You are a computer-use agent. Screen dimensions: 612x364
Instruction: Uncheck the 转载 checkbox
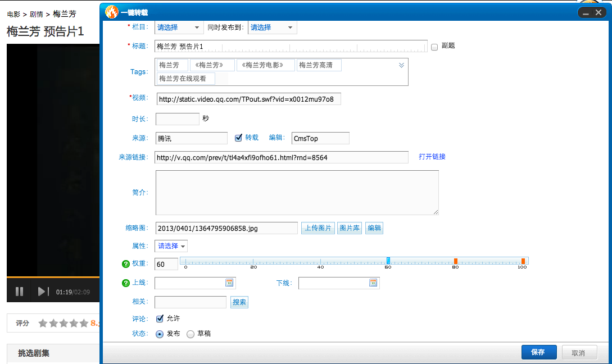click(238, 138)
